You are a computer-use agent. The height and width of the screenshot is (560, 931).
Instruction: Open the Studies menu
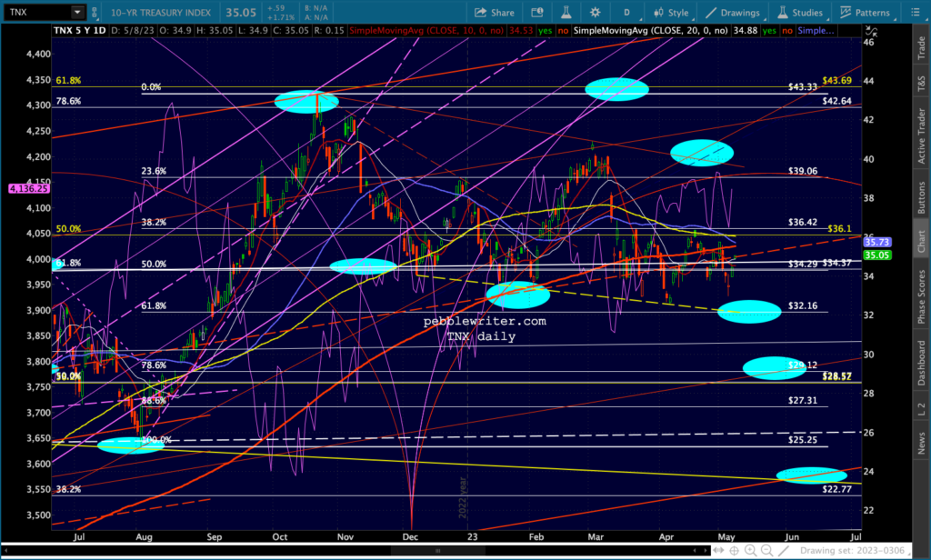(800, 13)
